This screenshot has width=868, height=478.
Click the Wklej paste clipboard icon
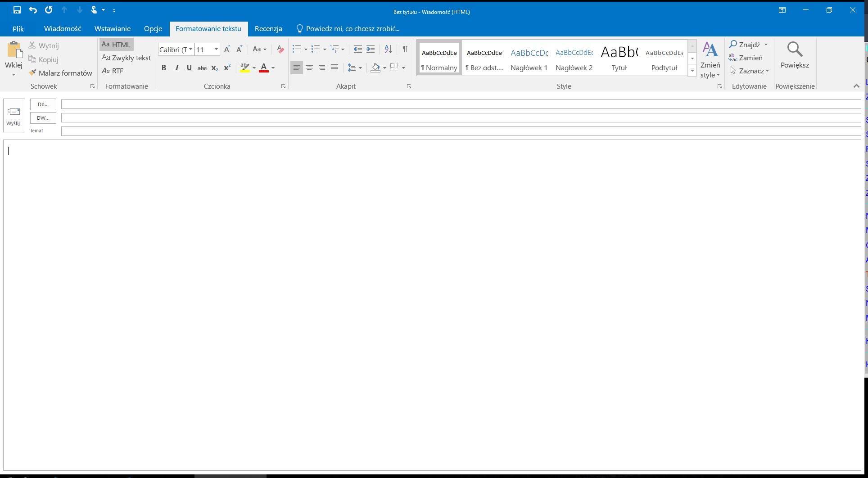click(14, 50)
